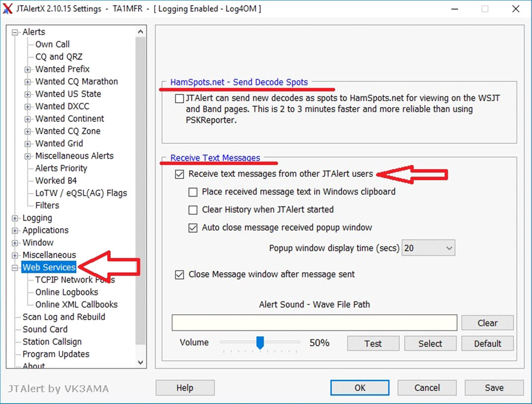This screenshot has height=404, width=532.
Task: Select Wanted DXCC tree label
Action: click(x=62, y=107)
